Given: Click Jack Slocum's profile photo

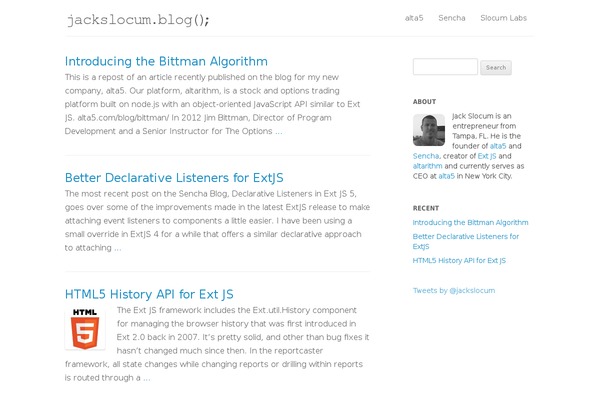Looking at the screenshot, I should 429,130.
